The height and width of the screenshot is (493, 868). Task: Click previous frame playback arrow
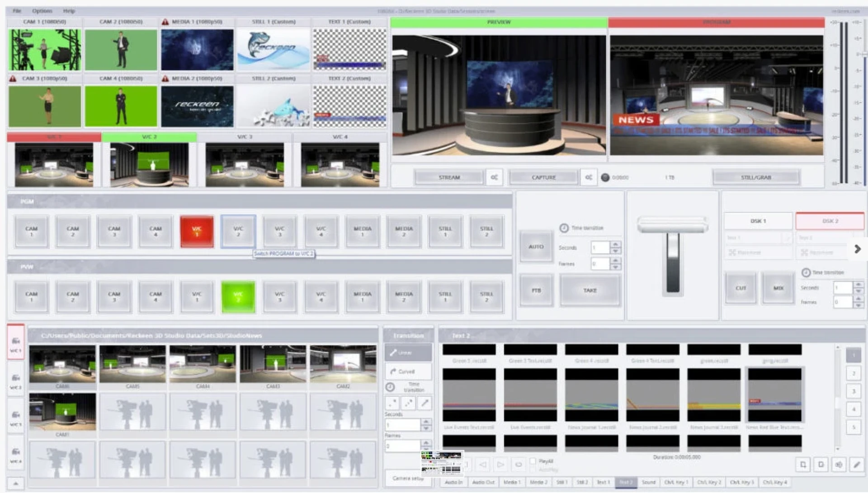coord(483,464)
